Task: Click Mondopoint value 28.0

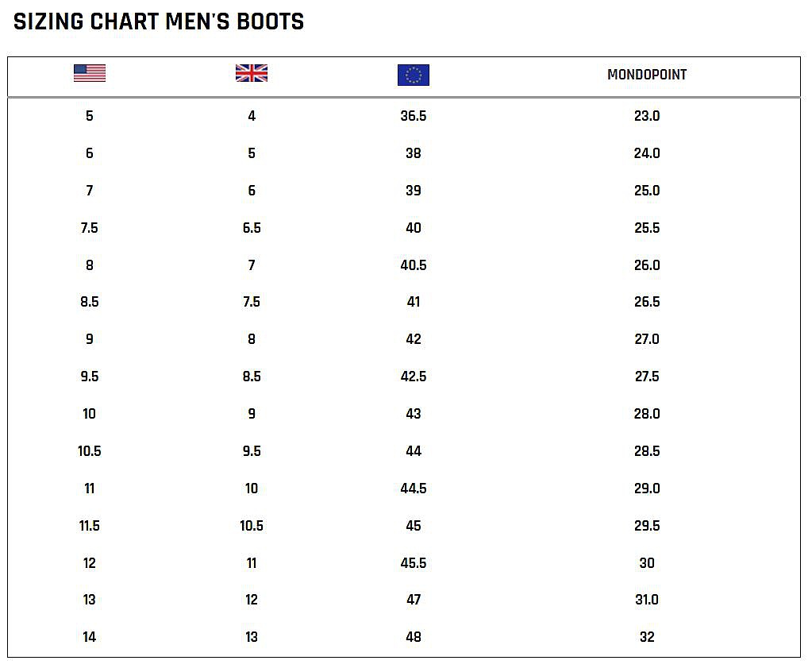Action: point(647,414)
